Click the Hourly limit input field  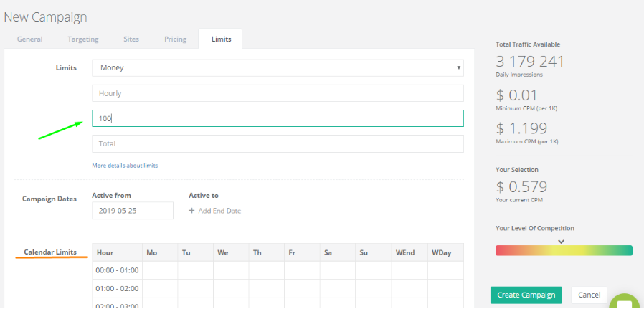pyautogui.click(x=278, y=93)
